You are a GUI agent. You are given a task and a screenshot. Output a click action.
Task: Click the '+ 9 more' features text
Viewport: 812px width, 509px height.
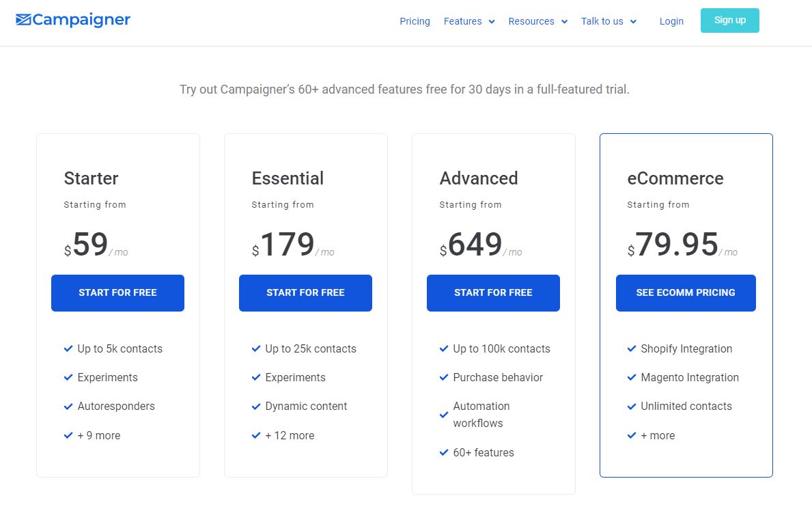(x=99, y=435)
